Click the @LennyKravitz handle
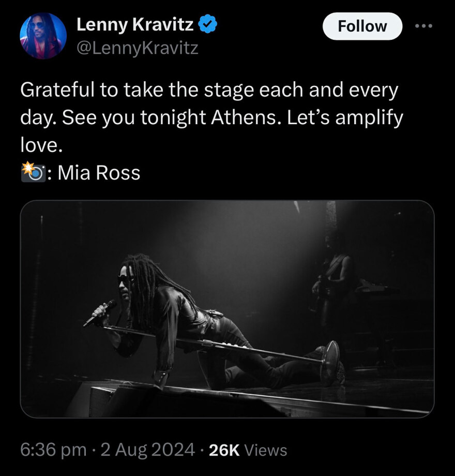The image size is (455, 476). tap(137, 48)
